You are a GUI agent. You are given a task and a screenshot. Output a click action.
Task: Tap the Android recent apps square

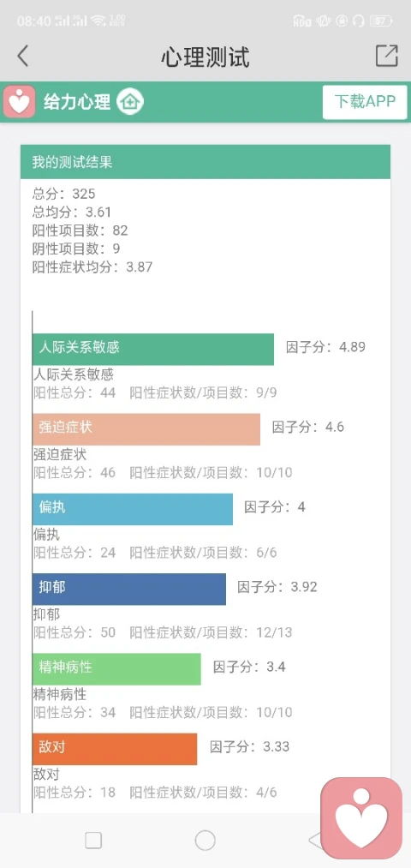pyautogui.click(x=93, y=841)
